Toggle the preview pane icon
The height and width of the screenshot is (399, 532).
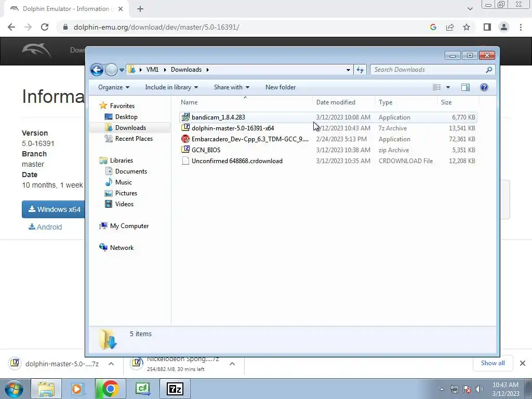point(465,87)
